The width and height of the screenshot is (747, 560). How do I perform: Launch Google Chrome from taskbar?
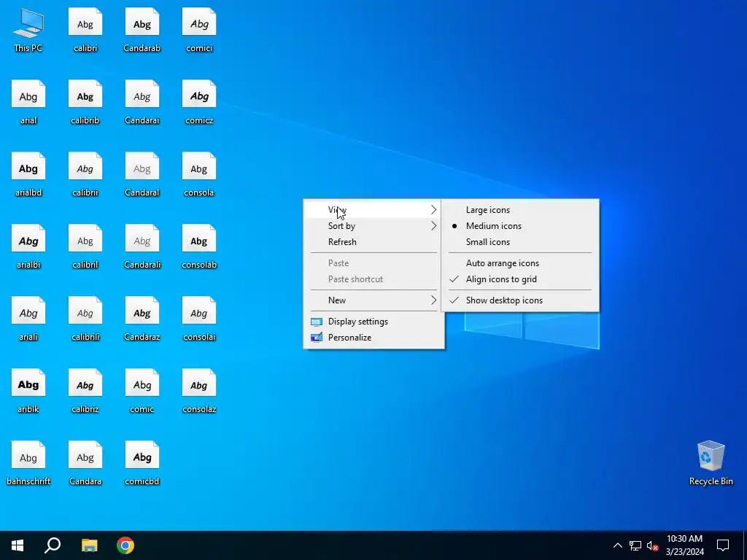click(x=125, y=545)
